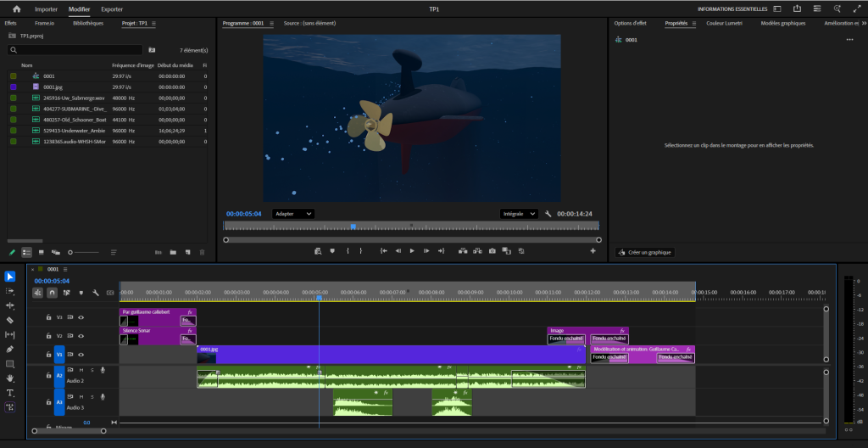Switch to the Exporter workspace tab
868x448 pixels.
[112, 8]
